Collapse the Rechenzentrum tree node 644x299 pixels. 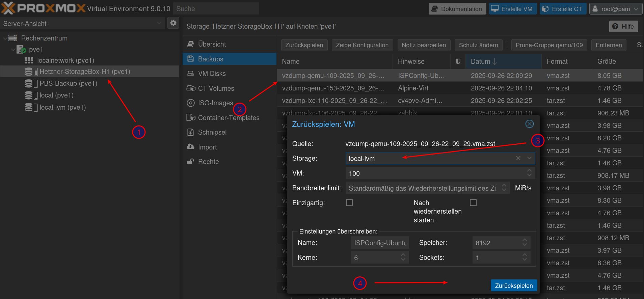[5, 38]
